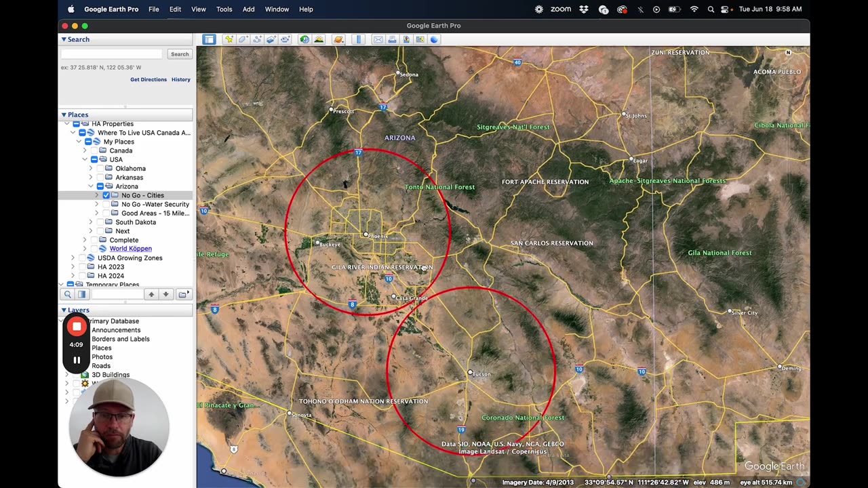Open the Zoom menu bar icon
The height and width of the screenshot is (488, 868).
coord(561,9)
